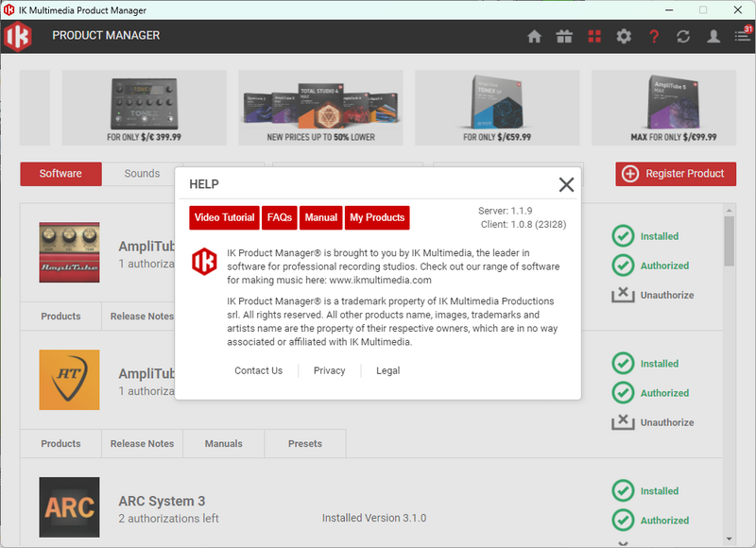The width and height of the screenshot is (756, 548).
Task: Open the Legal link
Action: [x=388, y=370]
